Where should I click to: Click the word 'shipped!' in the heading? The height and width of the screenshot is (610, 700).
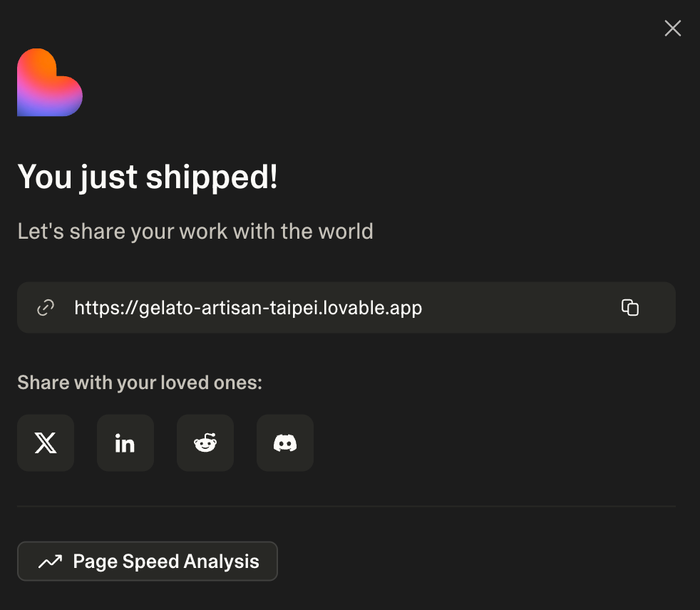coord(212,177)
